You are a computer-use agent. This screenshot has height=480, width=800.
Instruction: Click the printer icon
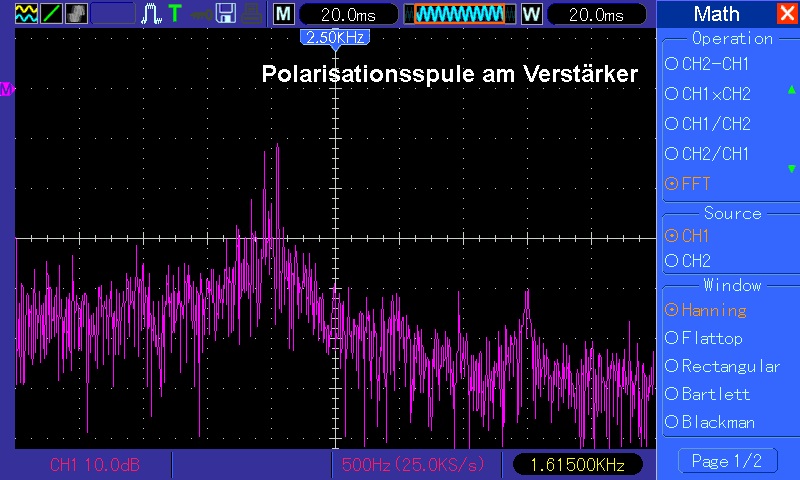[252, 14]
